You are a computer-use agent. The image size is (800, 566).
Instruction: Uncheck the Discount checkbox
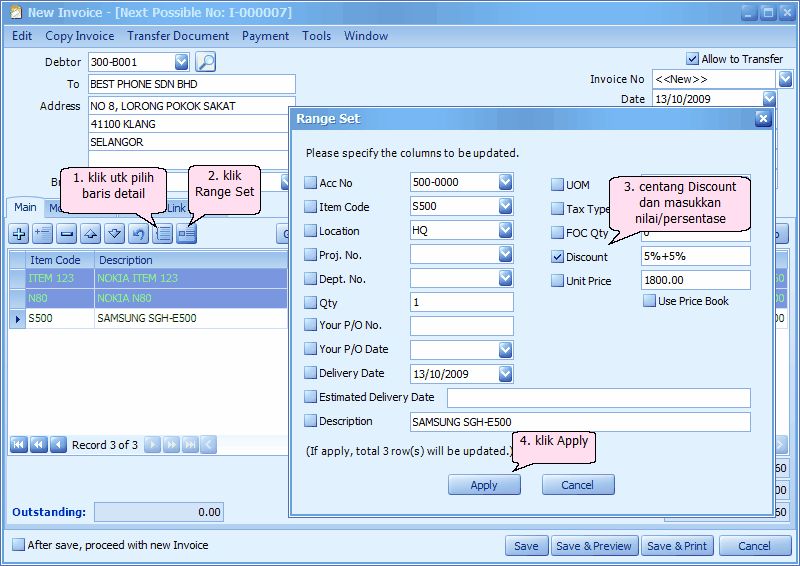point(558,257)
